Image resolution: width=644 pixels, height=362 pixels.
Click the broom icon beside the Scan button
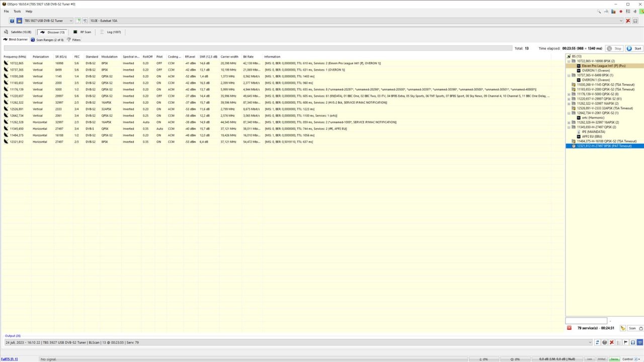[622, 328]
